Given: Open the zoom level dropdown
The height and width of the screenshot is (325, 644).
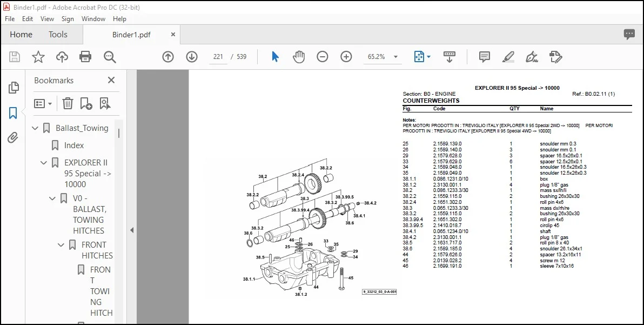Looking at the screenshot, I should point(395,57).
